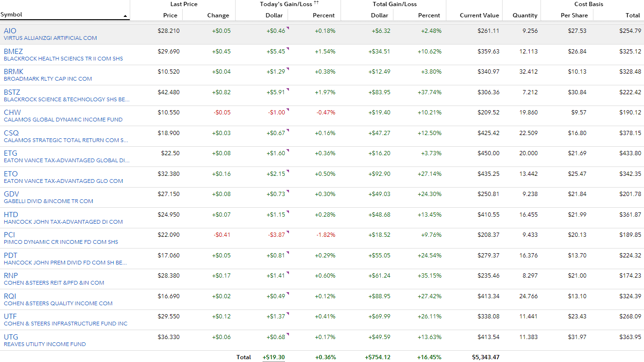This screenshot has width=644, height=362.
Task: Open the CHW symbol link
Action: coord(12,113)
